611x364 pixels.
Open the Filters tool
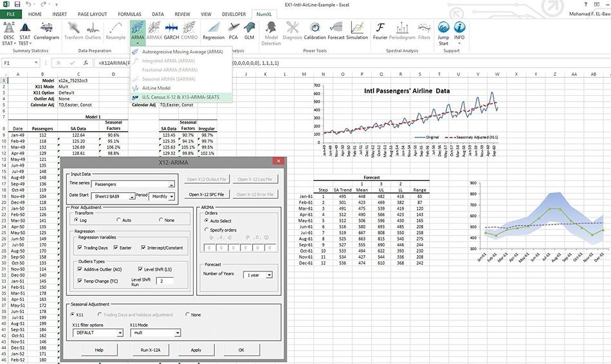[x=424, y=31]
